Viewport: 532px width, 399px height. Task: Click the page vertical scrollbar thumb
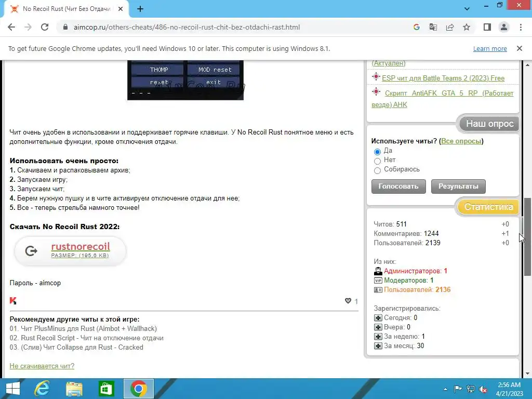(x=527, y=236)
